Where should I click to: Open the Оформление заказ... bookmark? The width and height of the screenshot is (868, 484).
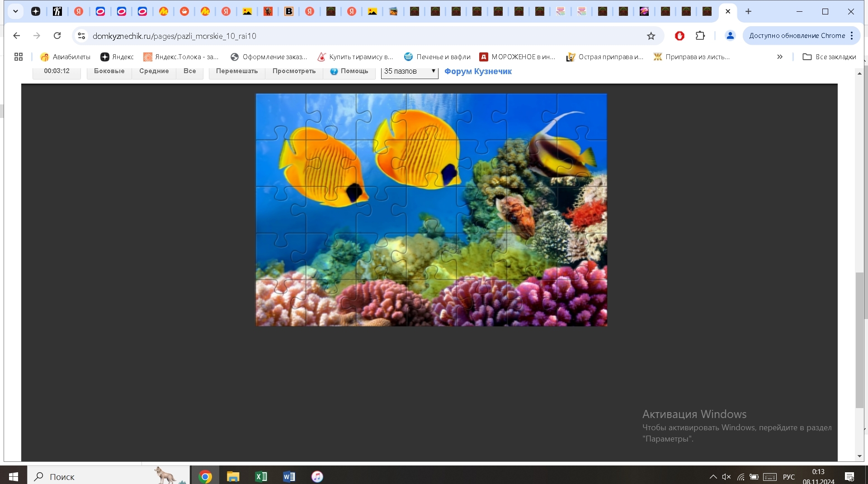[269, 56]
